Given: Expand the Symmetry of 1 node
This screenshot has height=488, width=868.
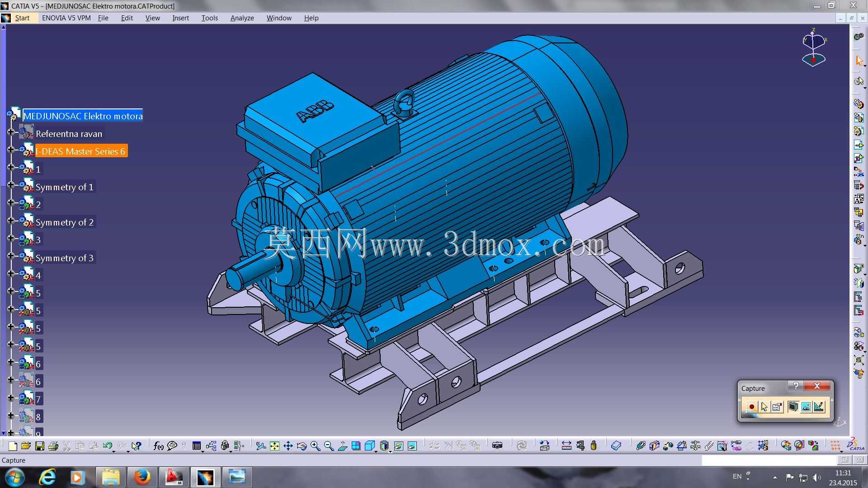Looking at the screenshot, I should pyautogui.click(x=11, y=185).
